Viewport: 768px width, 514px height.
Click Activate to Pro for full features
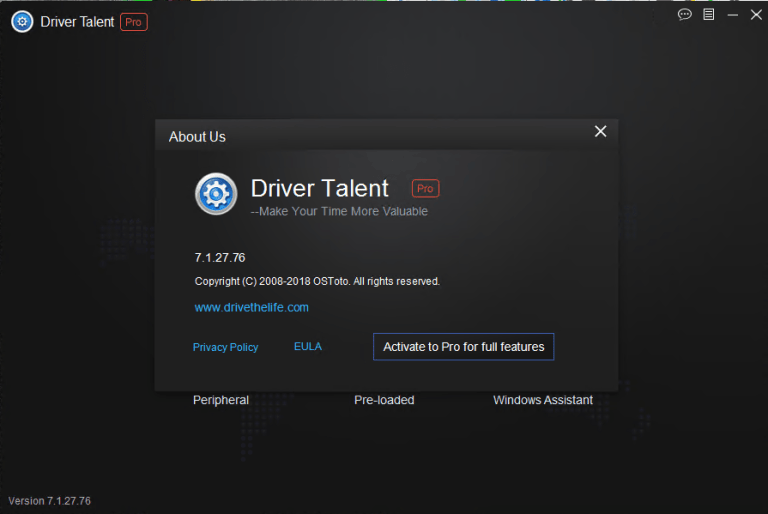click(463, 347)
